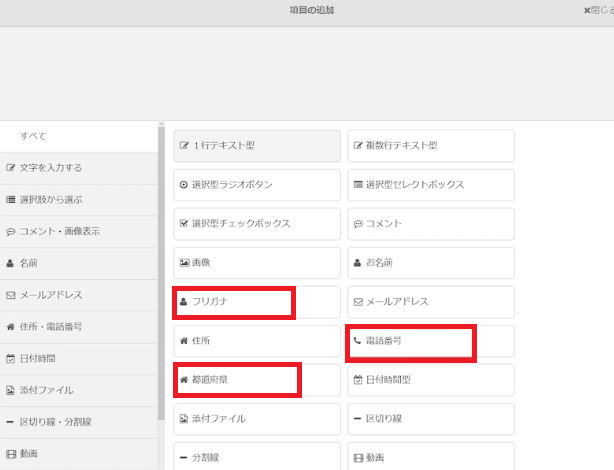Add a 1行テキスト型 field
Image resolution: width=614 pixels, height=470 pixels.
click(x=257, y=146)
